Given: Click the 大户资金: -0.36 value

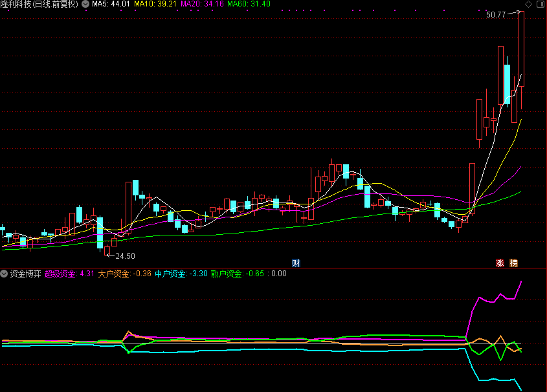Looking at the screenshot, I should [124, 274].
